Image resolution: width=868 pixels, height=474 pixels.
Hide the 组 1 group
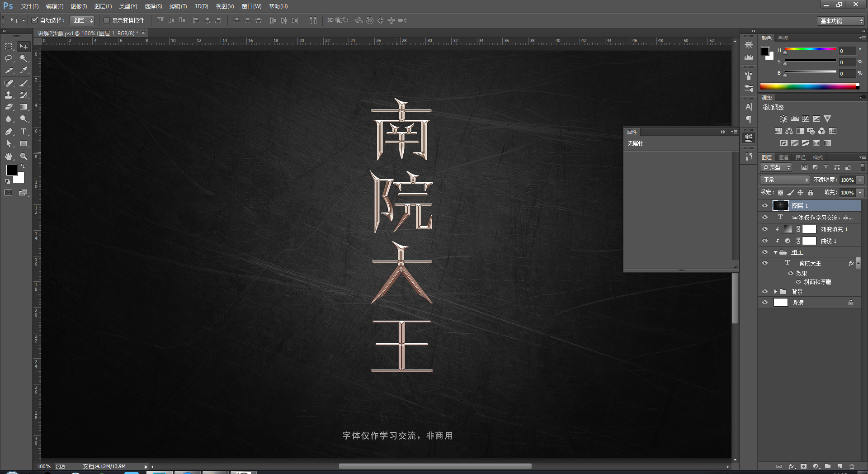pyautogui.click(x=765, y=252)
